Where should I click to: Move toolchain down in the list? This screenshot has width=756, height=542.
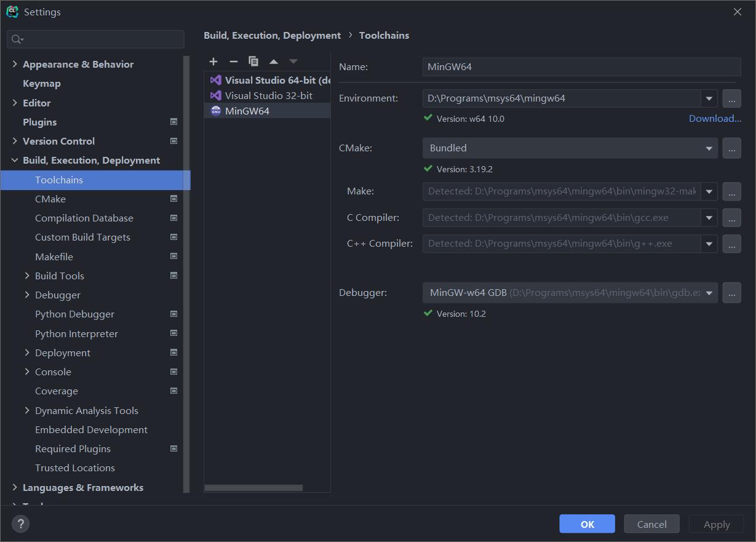(x=293, y=62)
